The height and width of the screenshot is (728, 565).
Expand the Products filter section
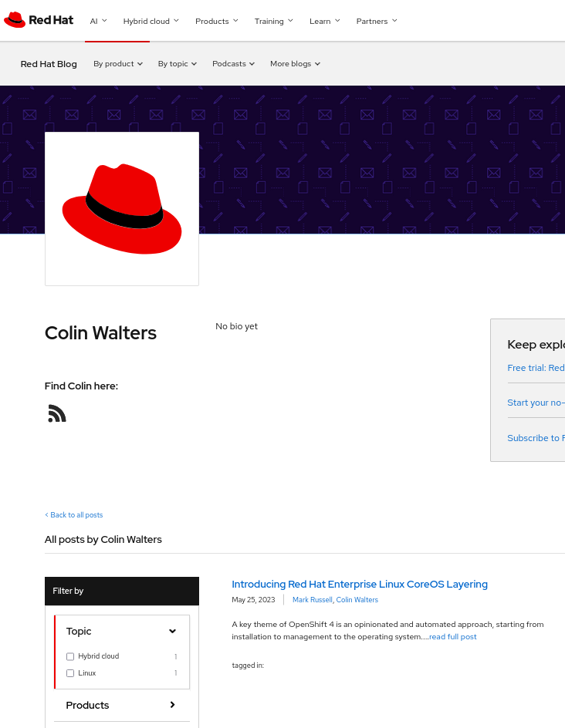(122, 705)
